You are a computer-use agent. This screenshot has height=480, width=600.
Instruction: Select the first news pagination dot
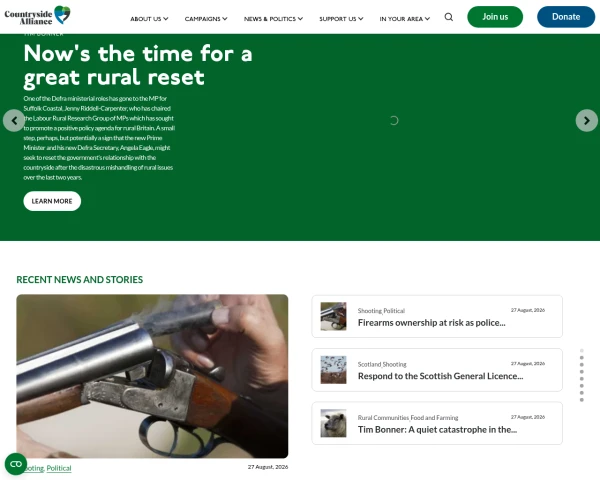[582, 351]
